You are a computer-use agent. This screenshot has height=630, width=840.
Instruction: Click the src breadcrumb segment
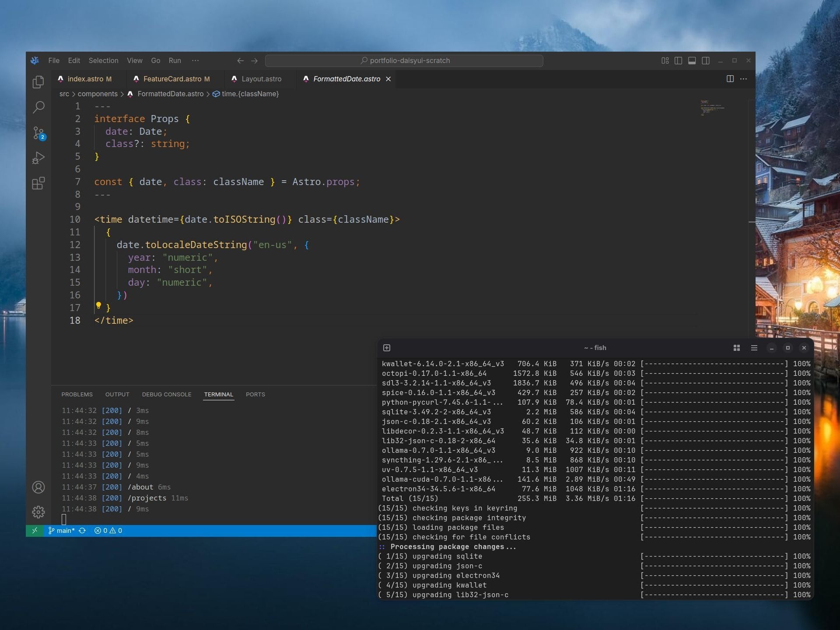tap(64, 94)
